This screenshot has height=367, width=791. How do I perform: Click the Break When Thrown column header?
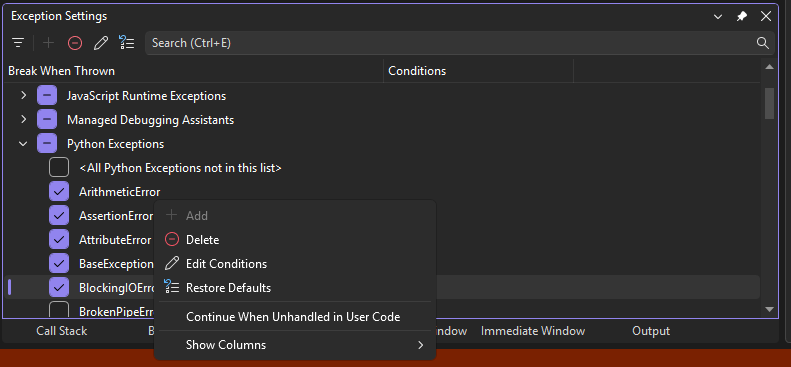[x=194, y=71]
